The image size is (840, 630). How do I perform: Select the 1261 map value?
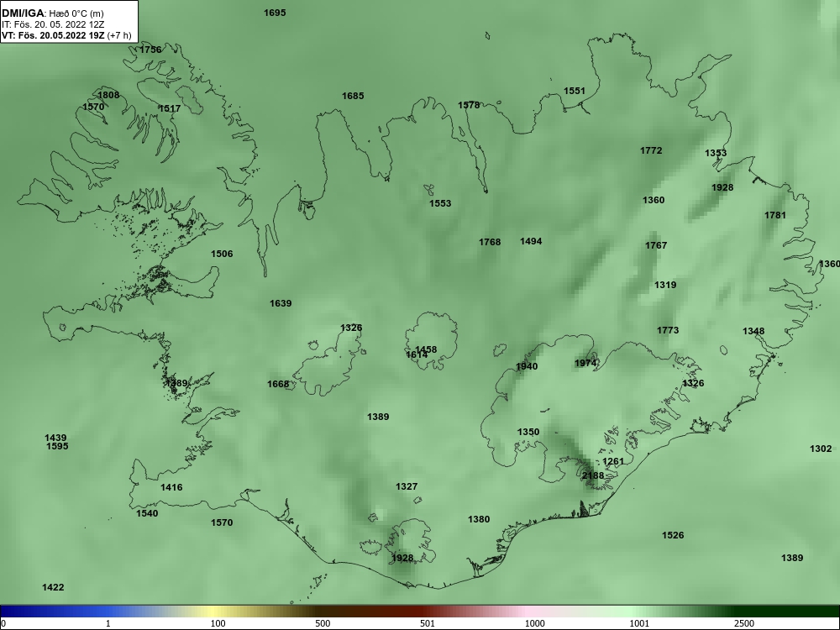pos(613,461)
